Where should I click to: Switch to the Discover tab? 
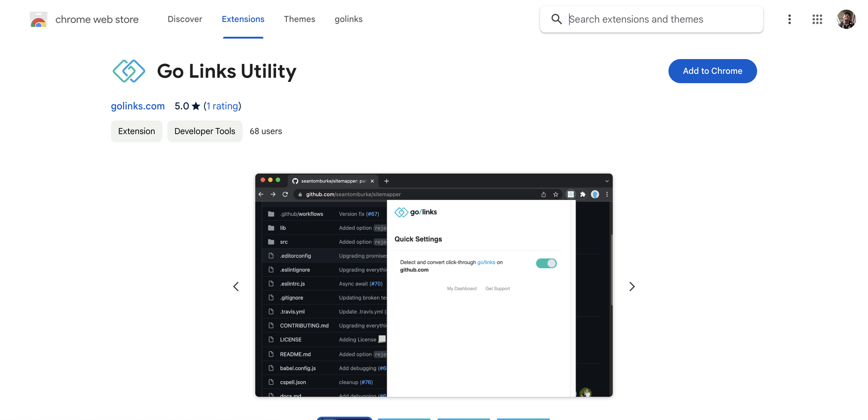(x=185, y=19)
